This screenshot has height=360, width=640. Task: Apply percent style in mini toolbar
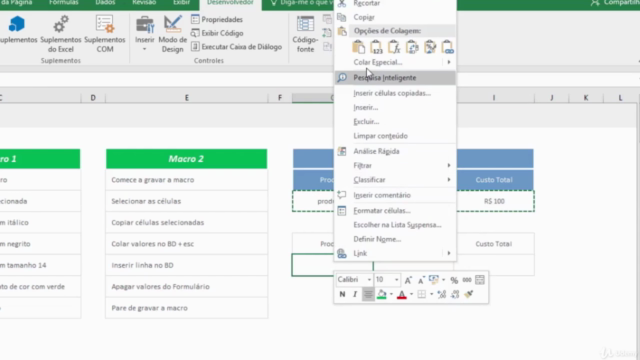tap(454, 280)
